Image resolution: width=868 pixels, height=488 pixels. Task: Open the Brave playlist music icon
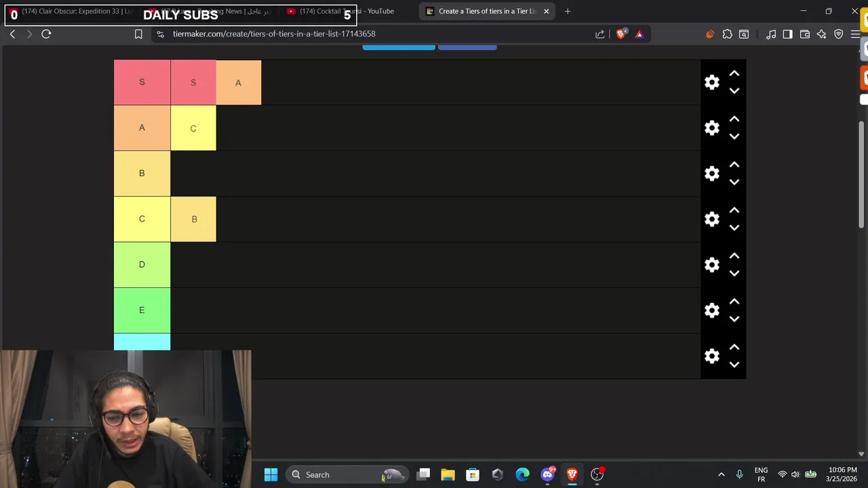tap(771, 34)
